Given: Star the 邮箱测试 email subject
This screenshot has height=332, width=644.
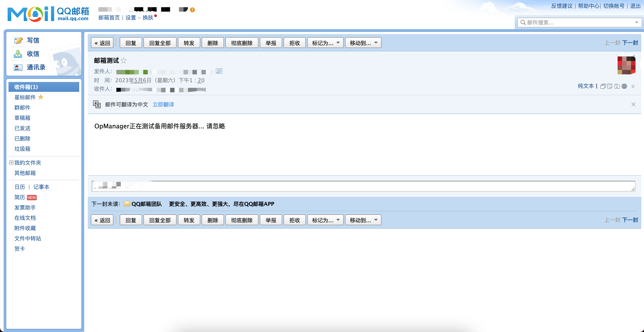Looking at the screenshot, I should pos(124,60).
